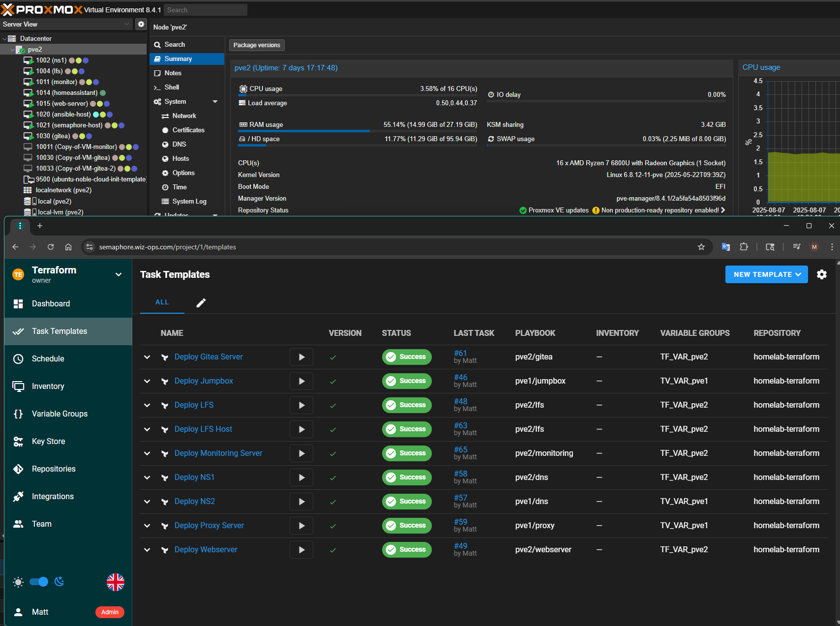Viewport: 840px width, 626px height.
Task: Click the Proxmox Server View gear icon
Action: click(x=141, y=24)
